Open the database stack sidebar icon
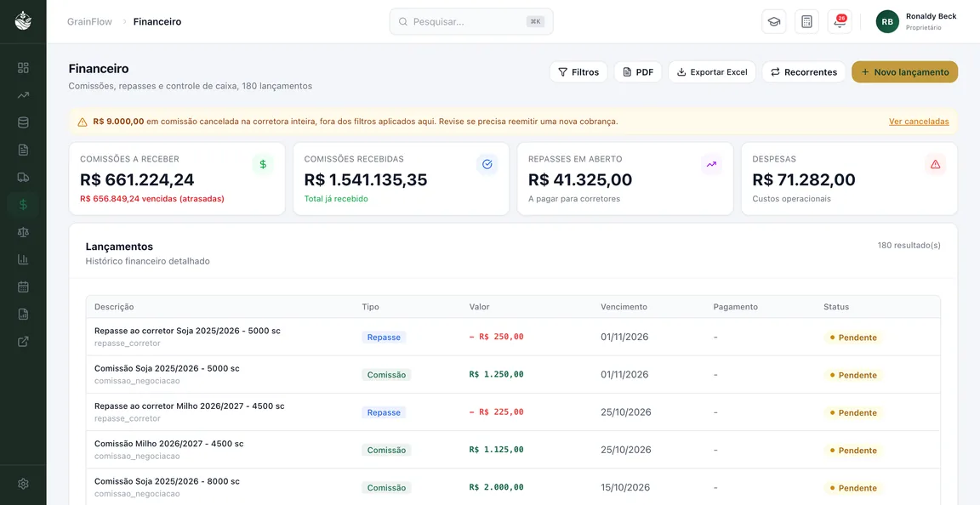The image size is (980, 505). tap(23, 122)
